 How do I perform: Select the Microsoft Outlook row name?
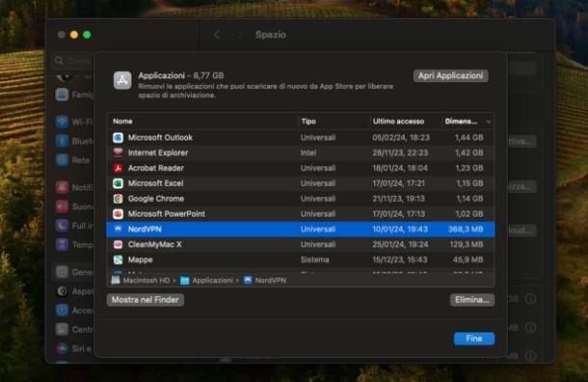160,137
